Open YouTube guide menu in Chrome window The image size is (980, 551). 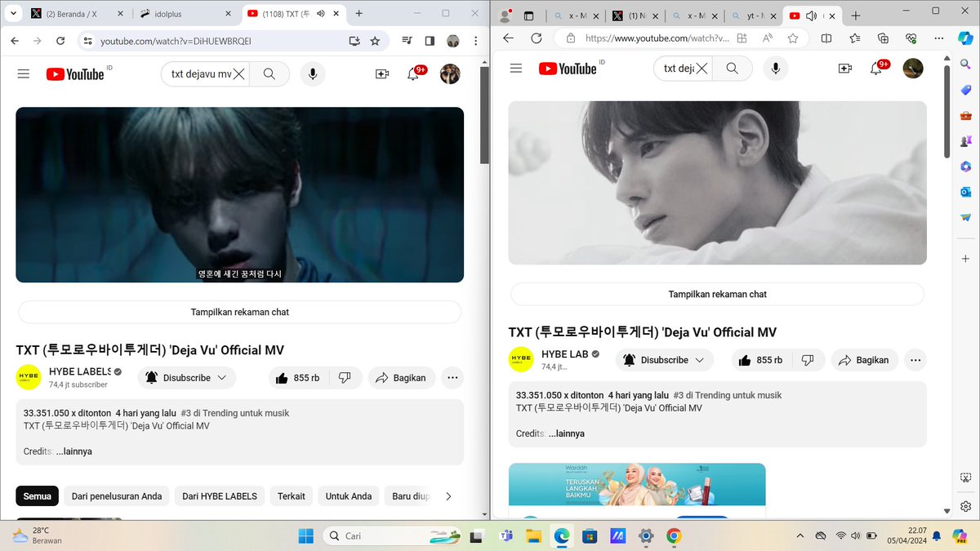click(x=24, y=73)
